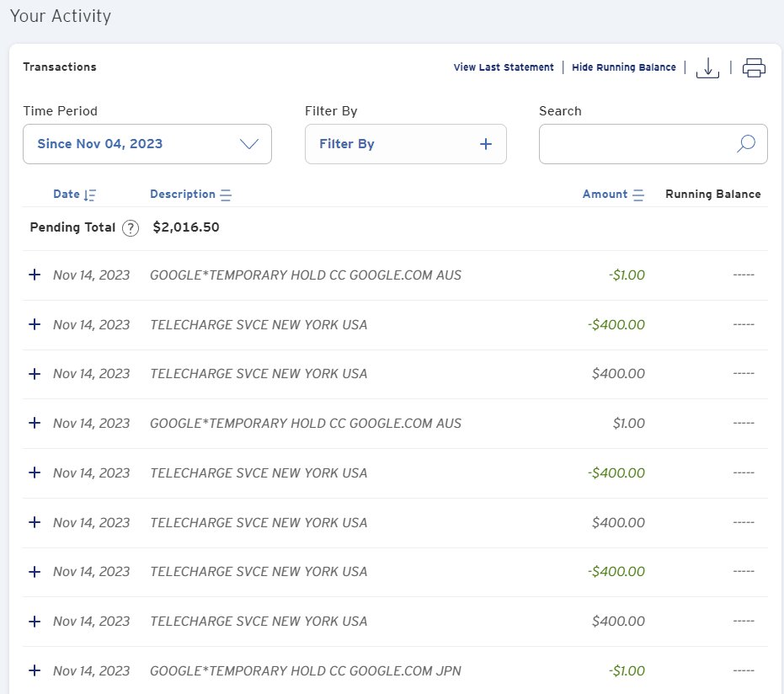This screenshot has width=784, height=694.
Task: Click the Description column header
Action: tap(182, 194)
